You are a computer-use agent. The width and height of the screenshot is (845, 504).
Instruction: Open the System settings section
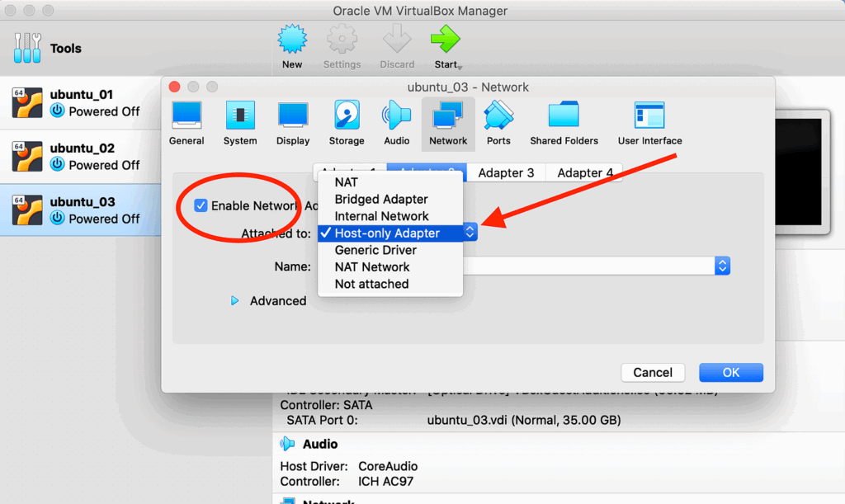pyautogui.click(x=240, y=123)
